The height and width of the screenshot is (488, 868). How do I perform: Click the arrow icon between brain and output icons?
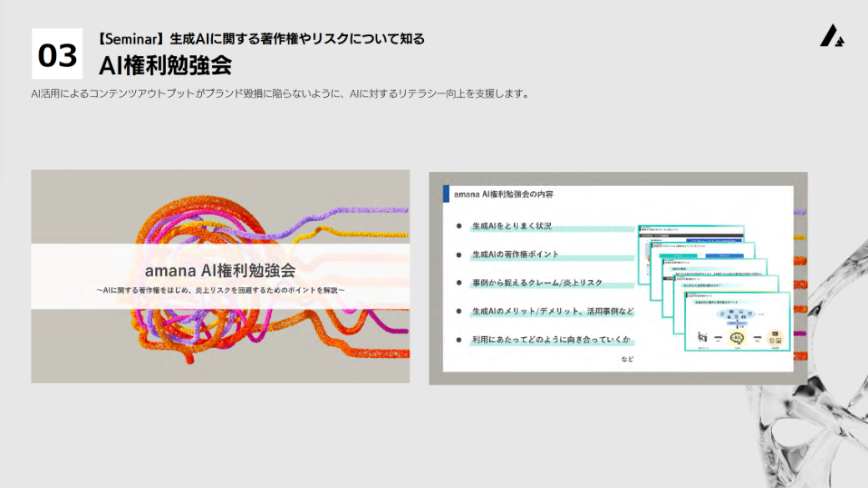(x=757, y=337)
